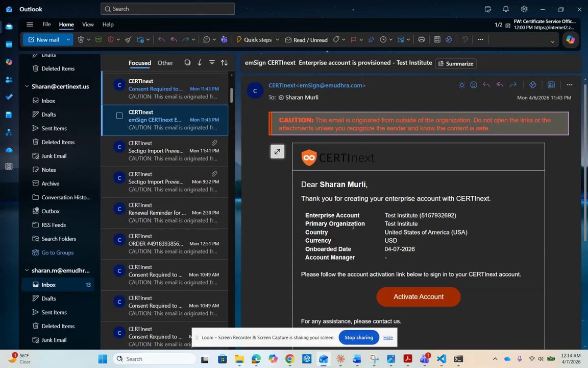
Task: Click the Snooze clock icon
Action: (x=383, y=39)
